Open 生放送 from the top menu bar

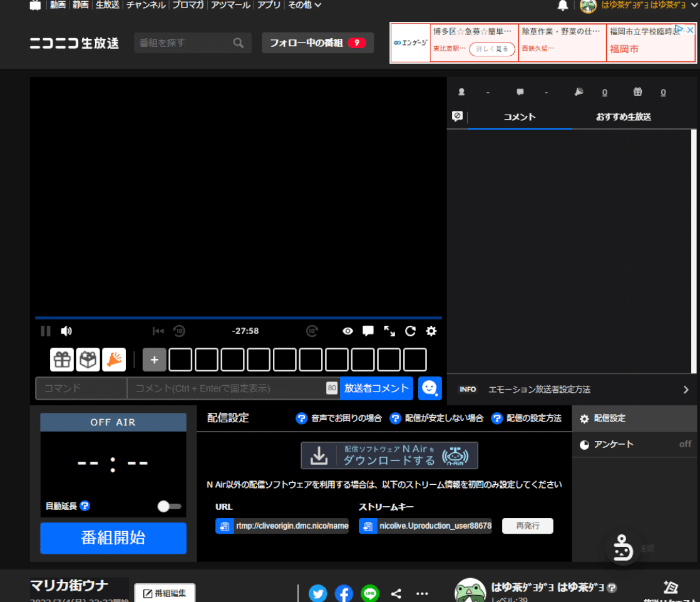107,5
